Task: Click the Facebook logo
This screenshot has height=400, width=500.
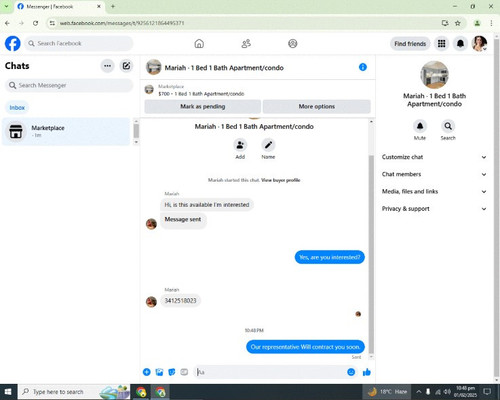Action: [13, 43]
